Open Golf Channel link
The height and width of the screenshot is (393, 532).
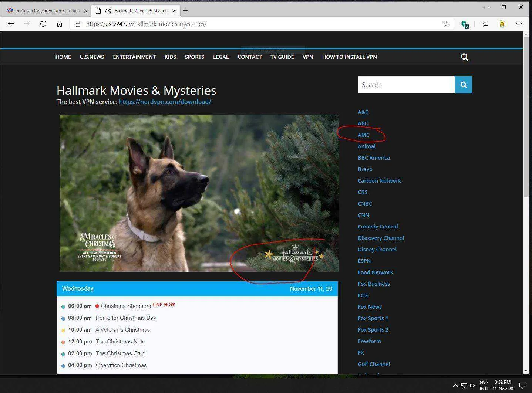point(374,364)
